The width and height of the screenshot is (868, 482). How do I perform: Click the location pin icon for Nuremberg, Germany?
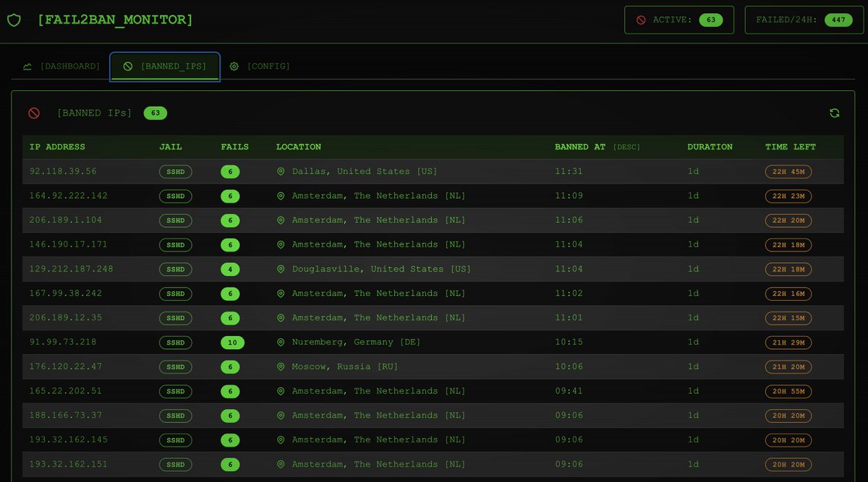(x=281, y=343)
